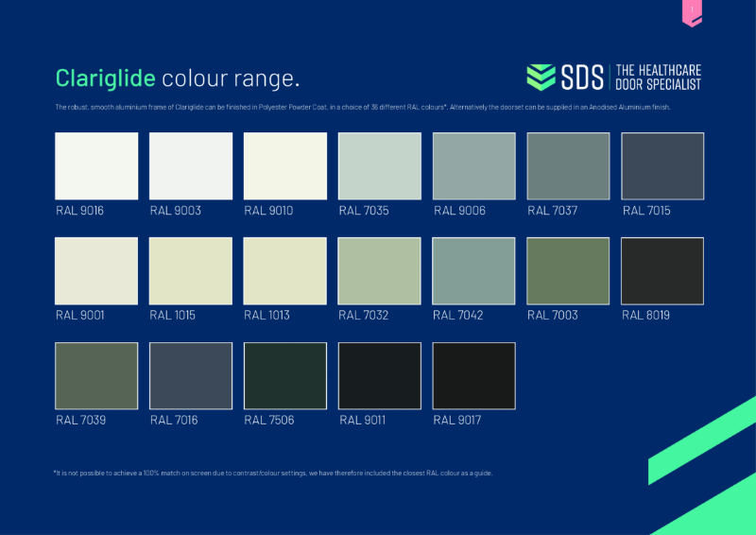The image size is (756, 535).
Task: Click the RAL 7039 swatch
Action: click(96, 375)
